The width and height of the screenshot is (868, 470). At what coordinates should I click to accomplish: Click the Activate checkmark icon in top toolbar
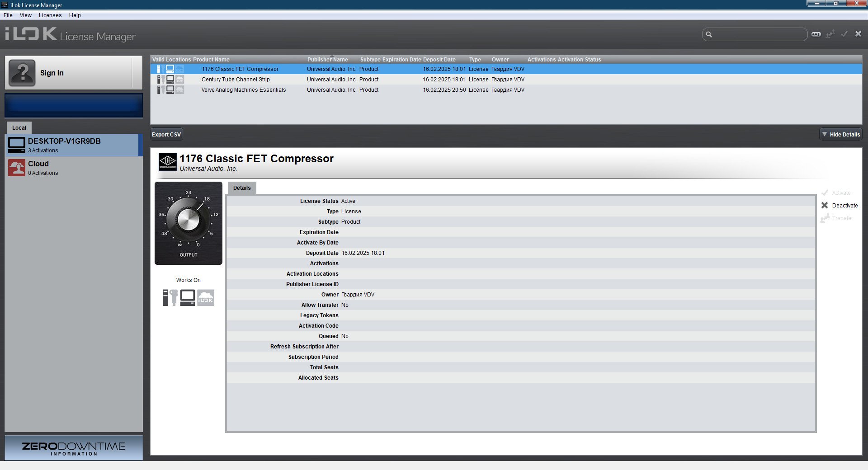(x=844, y=34)
